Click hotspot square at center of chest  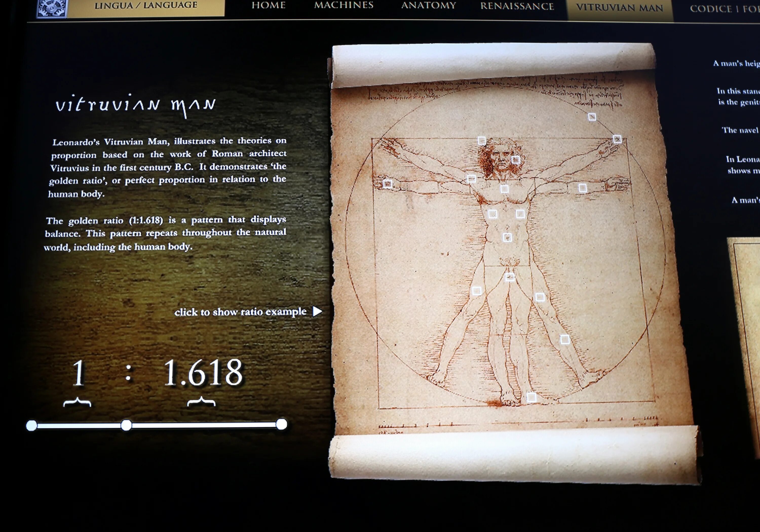[504, 189]
